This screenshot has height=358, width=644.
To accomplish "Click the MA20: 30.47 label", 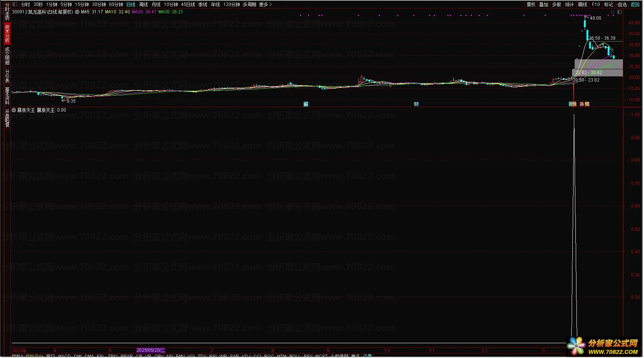I will click(144, 12).
